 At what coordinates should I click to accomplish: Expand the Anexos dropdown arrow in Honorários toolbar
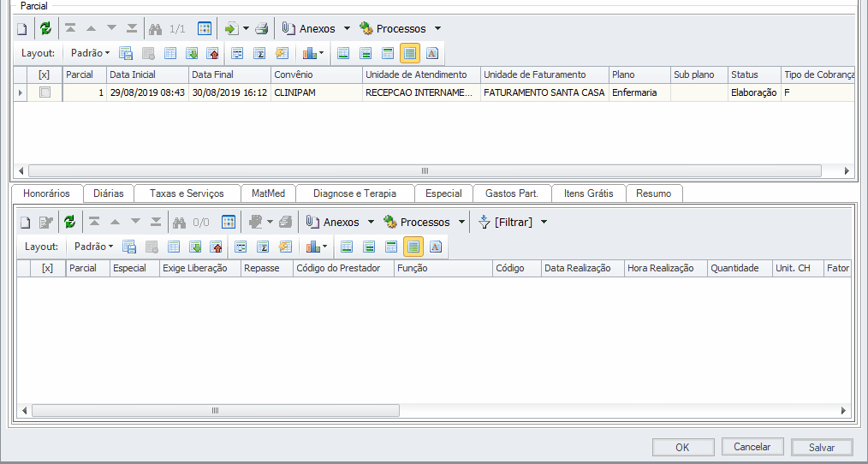tap(371, 222)
